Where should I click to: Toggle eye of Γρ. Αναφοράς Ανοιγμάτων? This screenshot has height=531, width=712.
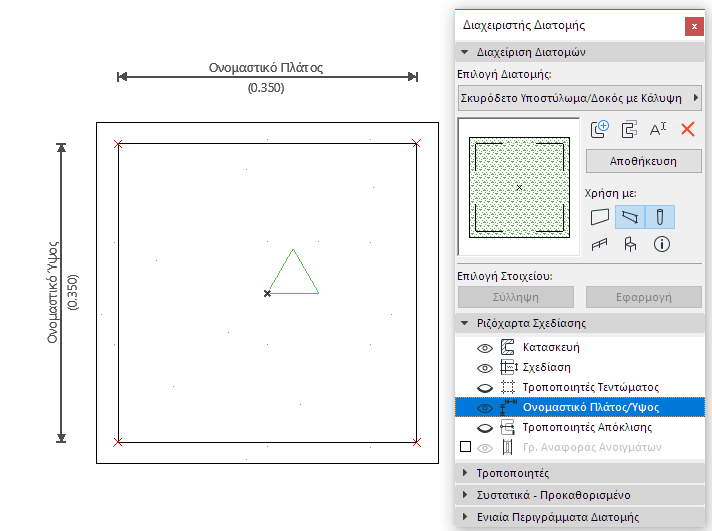pos(485,448)
